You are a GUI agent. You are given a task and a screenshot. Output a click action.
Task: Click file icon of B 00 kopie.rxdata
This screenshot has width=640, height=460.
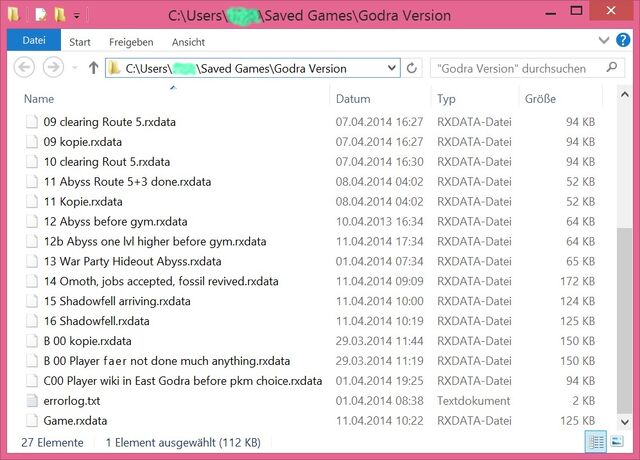click(x=32, y=341)
